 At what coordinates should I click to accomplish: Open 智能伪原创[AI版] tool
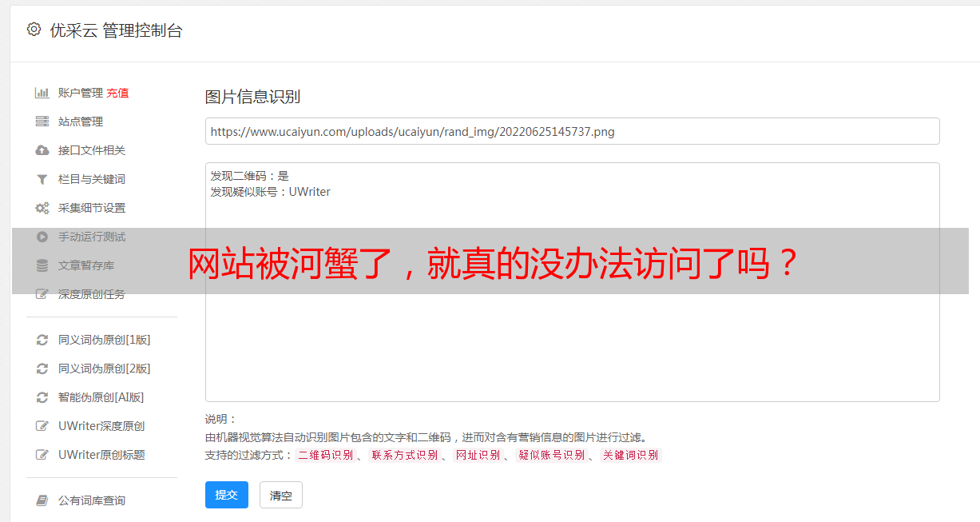click(101, 397)
